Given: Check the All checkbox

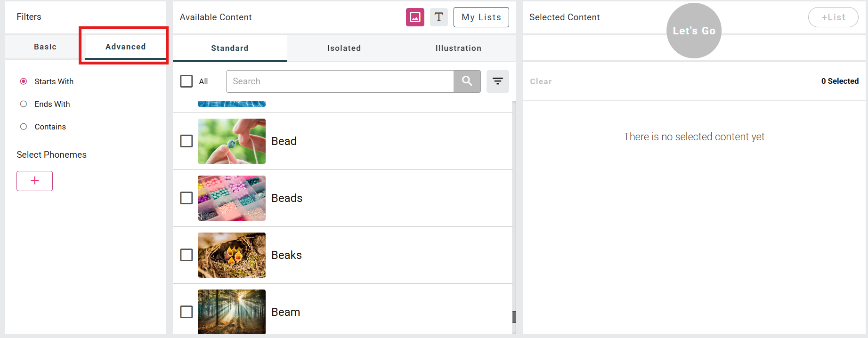Looking at the screenshot, I should click(x=187, y=81).
